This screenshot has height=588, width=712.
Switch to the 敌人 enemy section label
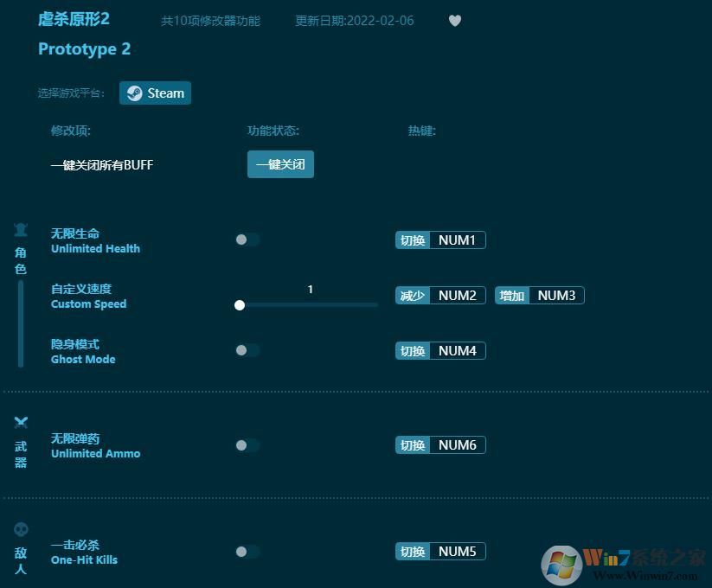[21, 562]
